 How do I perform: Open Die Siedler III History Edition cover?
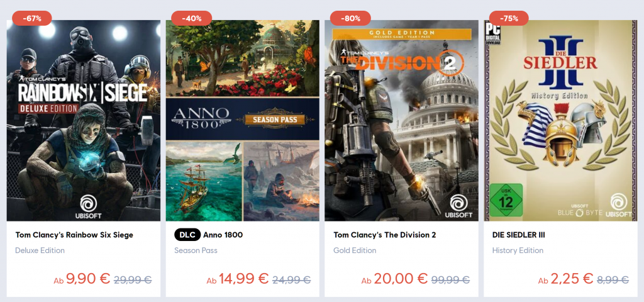click(x=560, y=120)
